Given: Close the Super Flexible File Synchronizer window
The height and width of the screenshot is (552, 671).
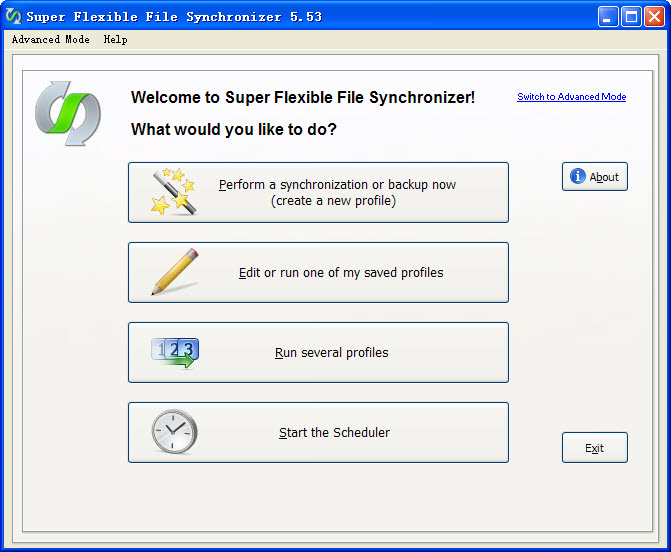Looking at the screenshot, I should click(x=652, y=17).
